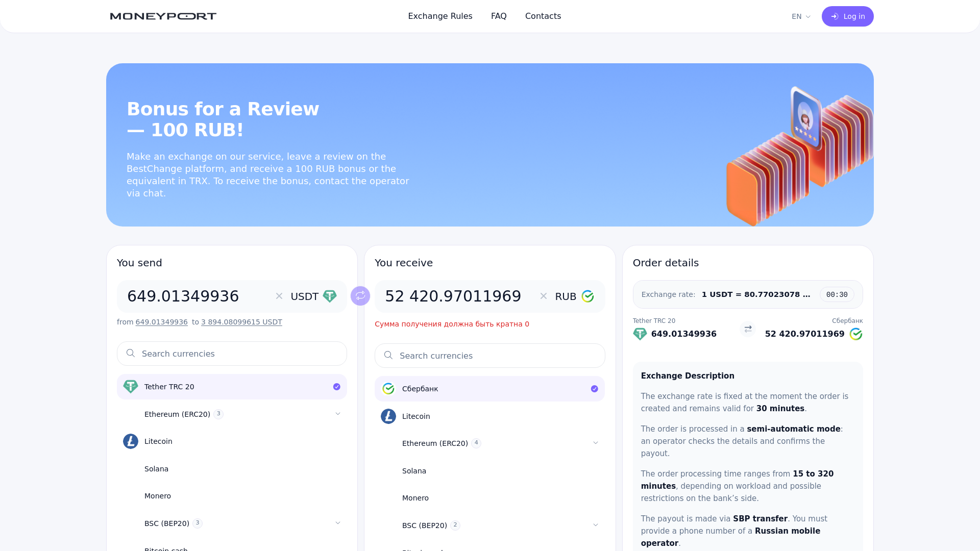Screen dimensions: 980x551
Task: Clear the You receive amount
Action: 544,296
